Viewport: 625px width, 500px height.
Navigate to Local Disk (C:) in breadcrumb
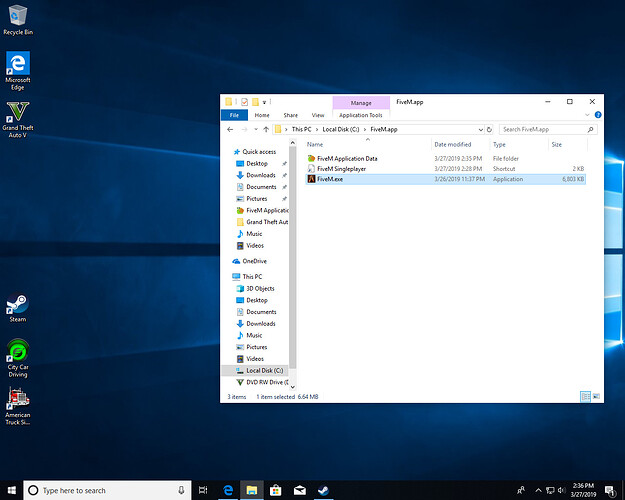(x=341, y=129)
